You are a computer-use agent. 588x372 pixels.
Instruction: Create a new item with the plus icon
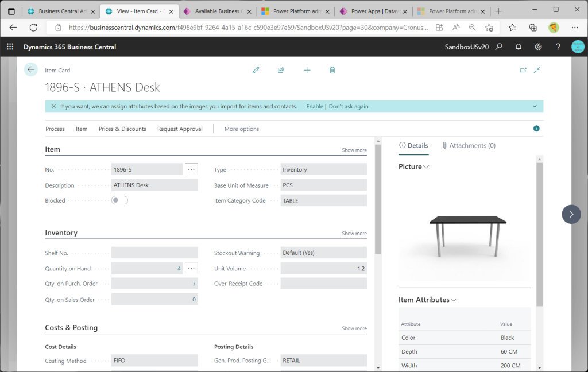tap(307, 70)
